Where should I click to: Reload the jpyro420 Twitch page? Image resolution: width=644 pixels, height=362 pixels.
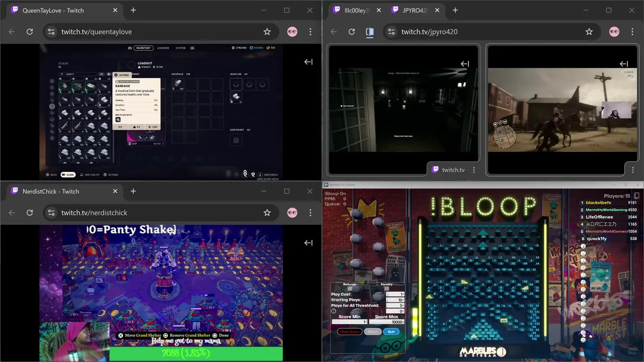(x=352, y=32)
